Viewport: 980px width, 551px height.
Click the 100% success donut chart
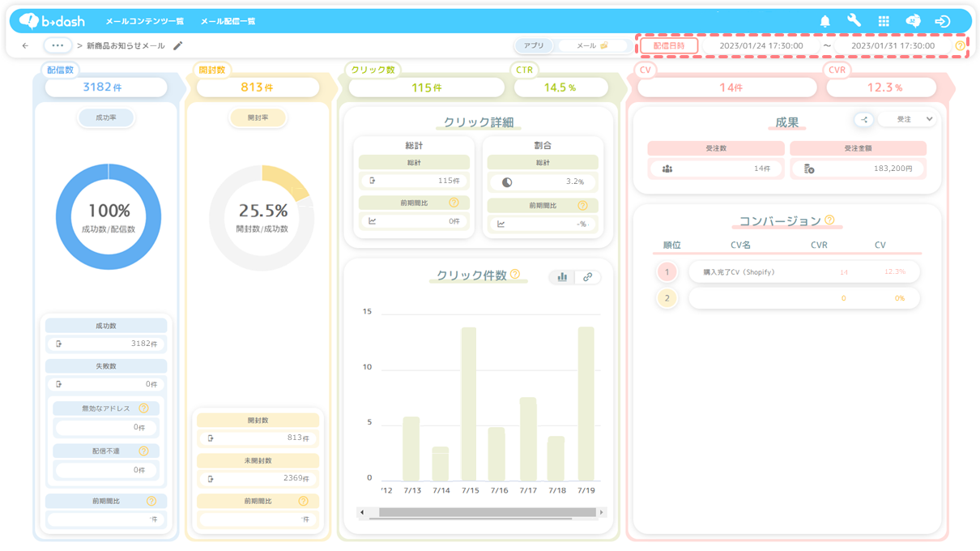(109, 217)
